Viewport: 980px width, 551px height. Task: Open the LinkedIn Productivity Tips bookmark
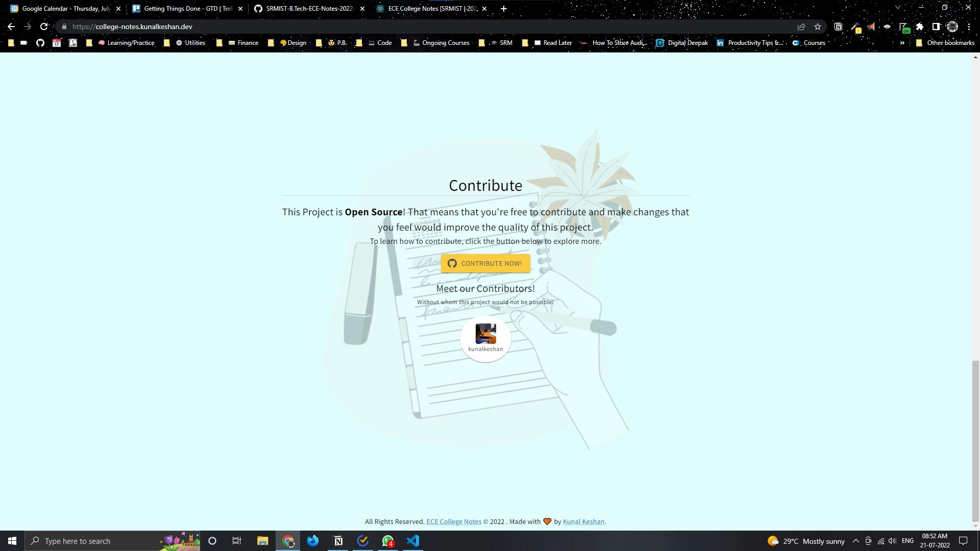pyautogui.click(x=750, y=43)
